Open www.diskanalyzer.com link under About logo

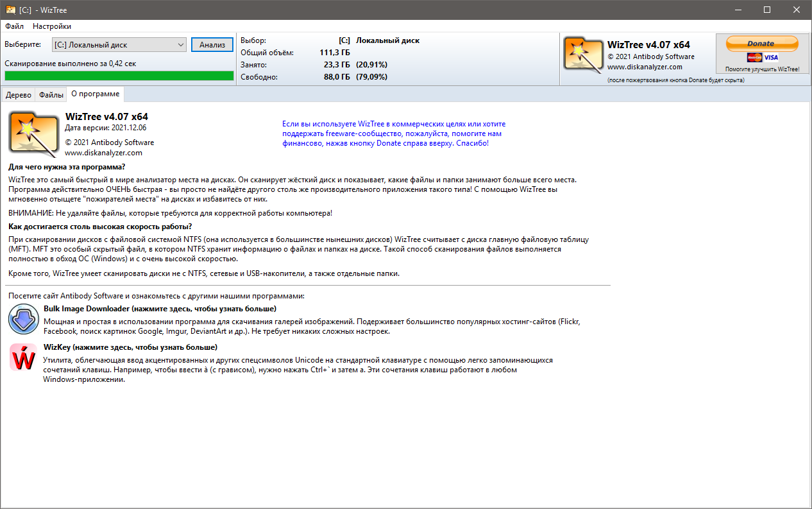pyautogui.click(x=103, y=153)
